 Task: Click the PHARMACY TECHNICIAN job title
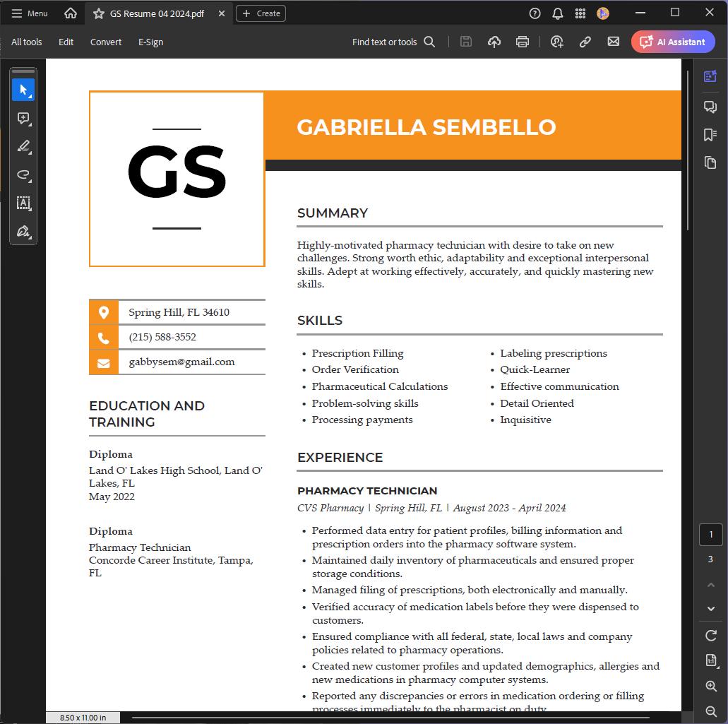point(367,491)
